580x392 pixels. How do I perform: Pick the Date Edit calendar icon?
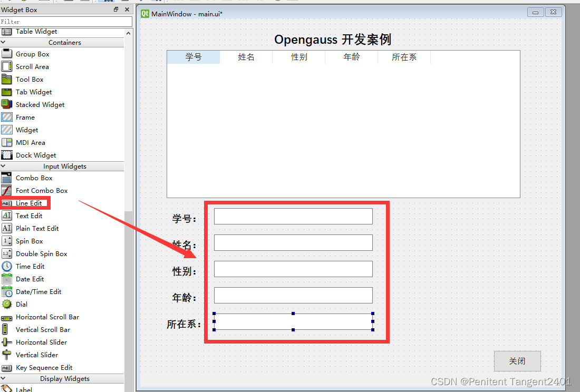click(x=7, y=279)
